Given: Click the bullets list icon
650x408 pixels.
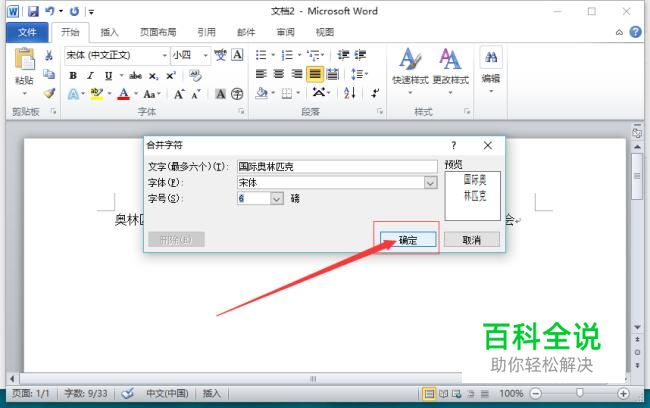Looking at the screenshot, I should 261,55.
